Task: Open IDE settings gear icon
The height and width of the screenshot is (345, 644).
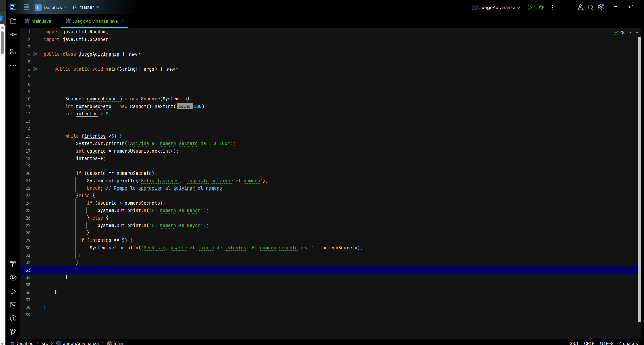Action: (x=601, y=7)
